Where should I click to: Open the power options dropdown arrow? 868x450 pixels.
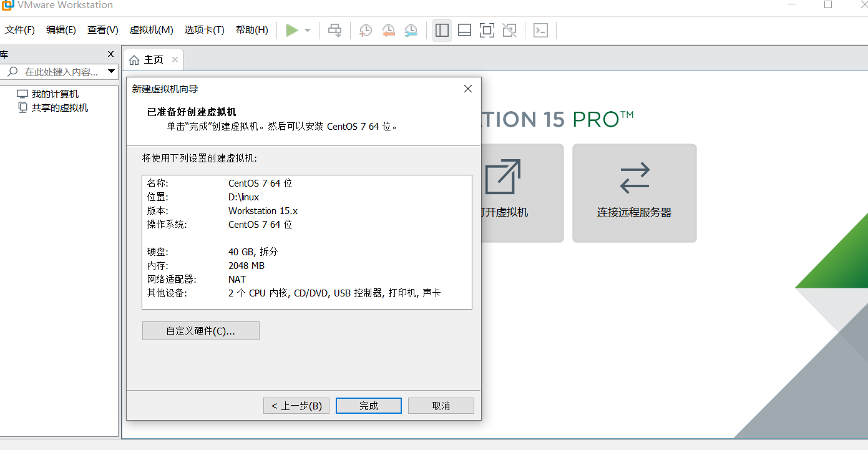tap(308, 30)
